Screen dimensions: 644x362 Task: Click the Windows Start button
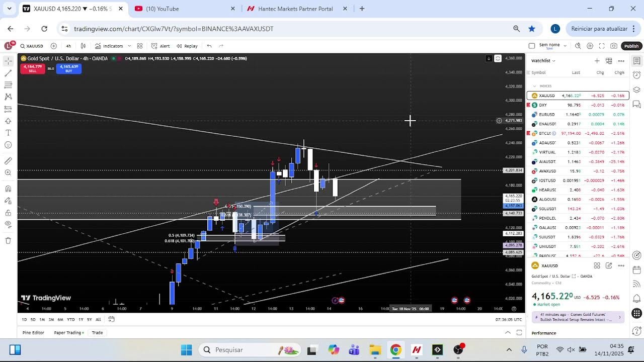[x=186, y=350]
